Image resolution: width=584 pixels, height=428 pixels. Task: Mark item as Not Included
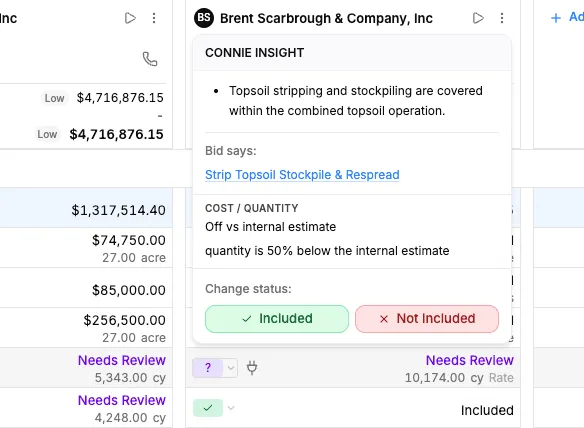tap(427, 319)
